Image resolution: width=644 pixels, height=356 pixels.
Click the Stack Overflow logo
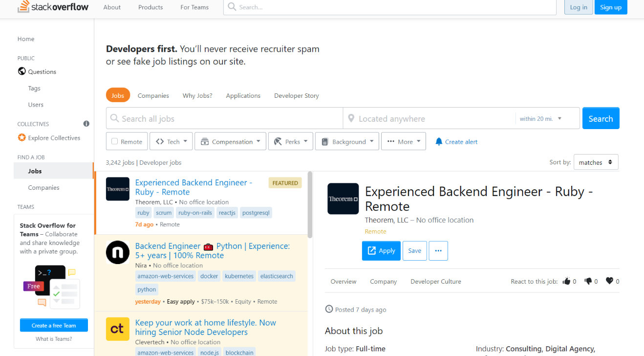click(53, 7)
